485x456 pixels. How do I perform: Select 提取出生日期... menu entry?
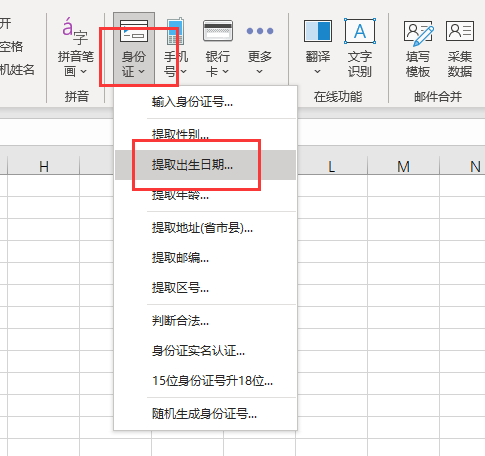tap(205, 165)
